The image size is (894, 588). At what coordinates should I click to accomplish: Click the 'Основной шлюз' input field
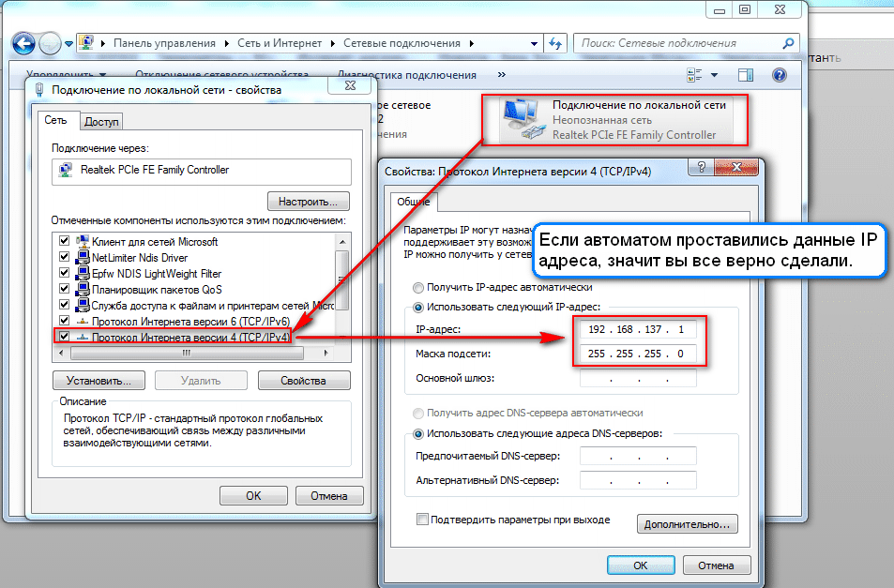638,378
